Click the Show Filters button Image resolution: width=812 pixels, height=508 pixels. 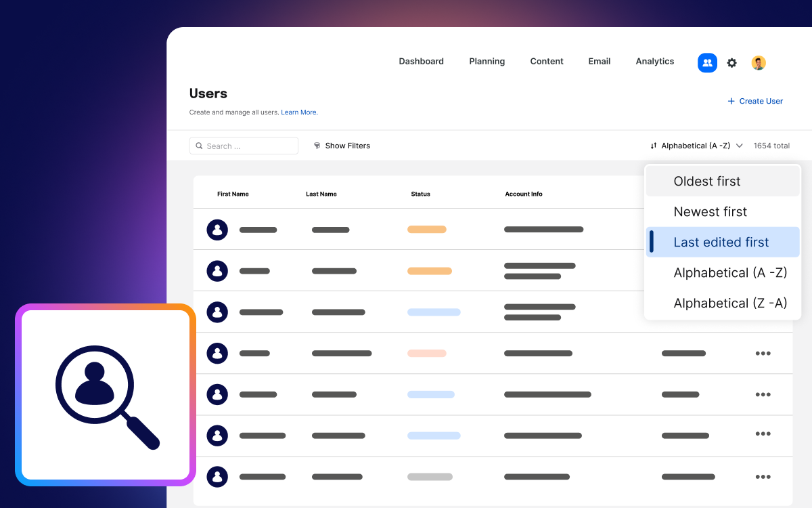(342, 146)
